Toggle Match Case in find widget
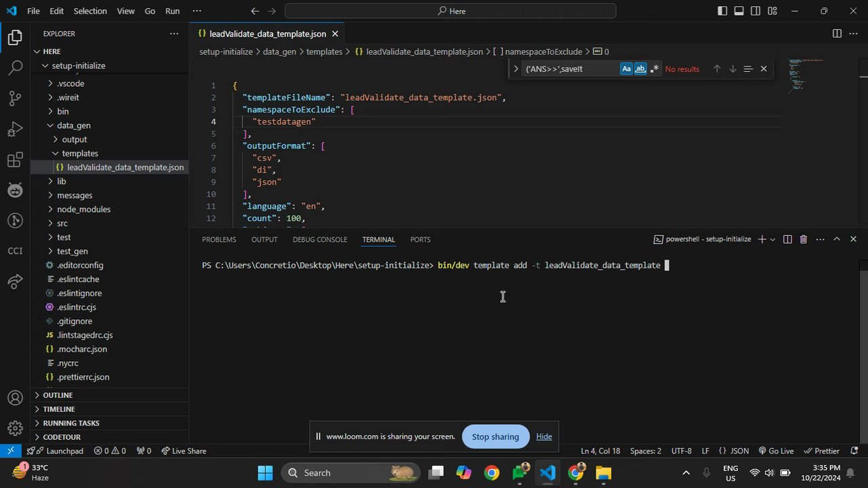 (626, 69)
